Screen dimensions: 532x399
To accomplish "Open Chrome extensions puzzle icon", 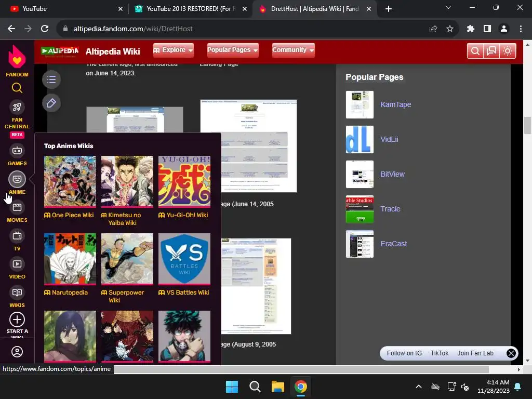I will coord(471,29).
